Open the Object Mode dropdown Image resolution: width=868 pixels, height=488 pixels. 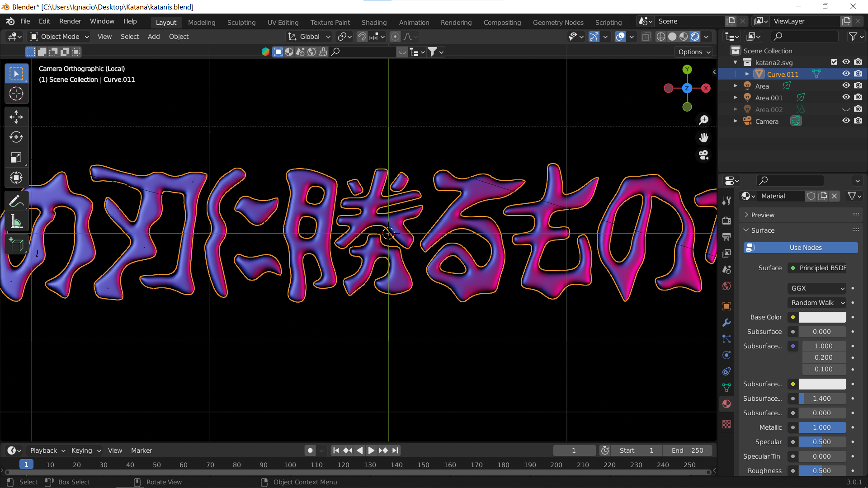point(60,37)
